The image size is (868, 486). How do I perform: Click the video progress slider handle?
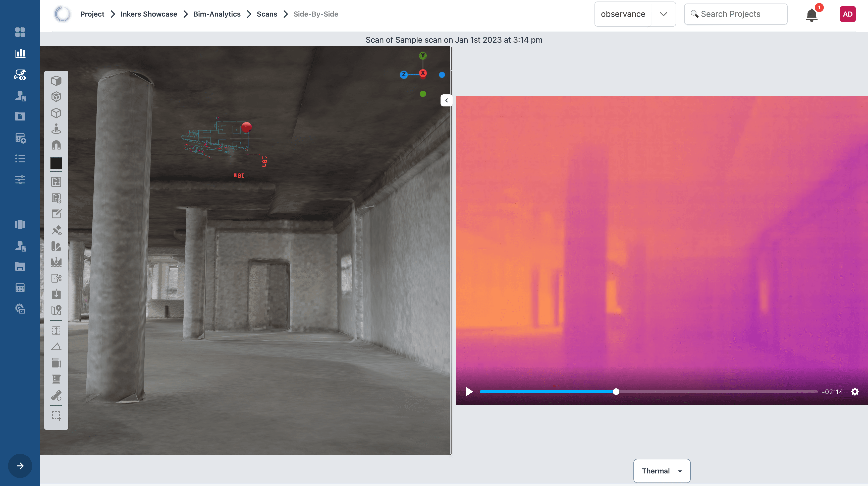(616, 392)
